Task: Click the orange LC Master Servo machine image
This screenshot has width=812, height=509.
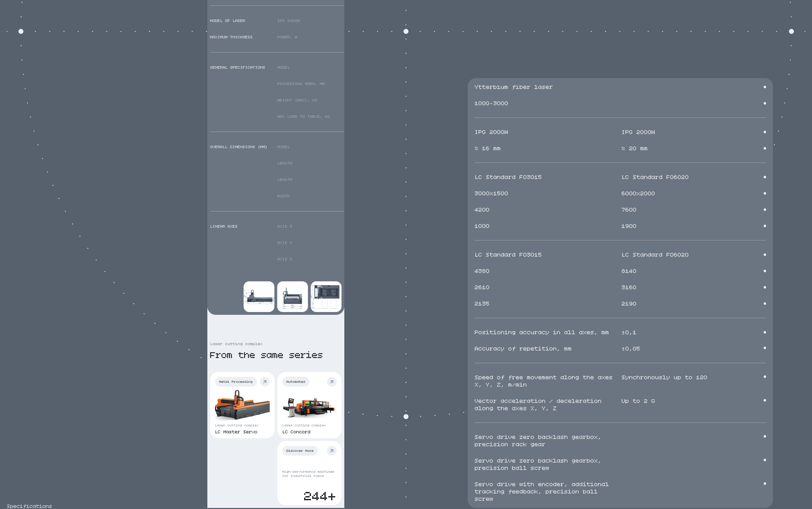Action: (242, 404)
